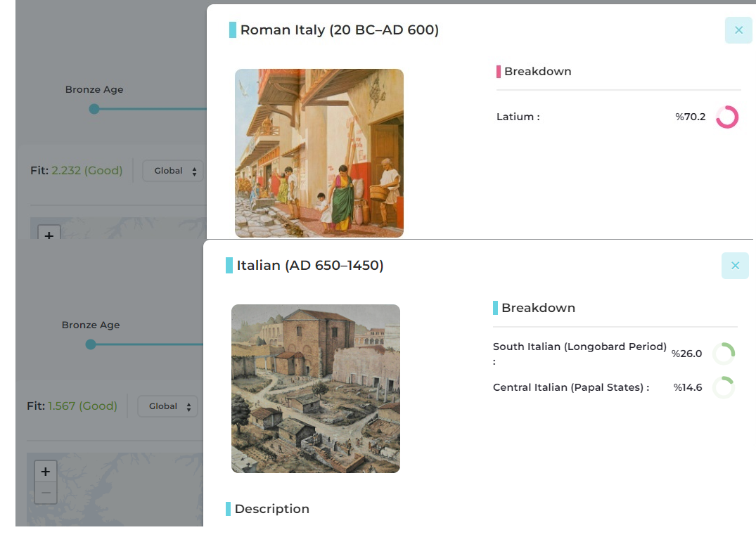Close the Italian (AD 650–1450) panel
Image resolution: width=756 pixels, height=537 pixels.
coord(735,266)
